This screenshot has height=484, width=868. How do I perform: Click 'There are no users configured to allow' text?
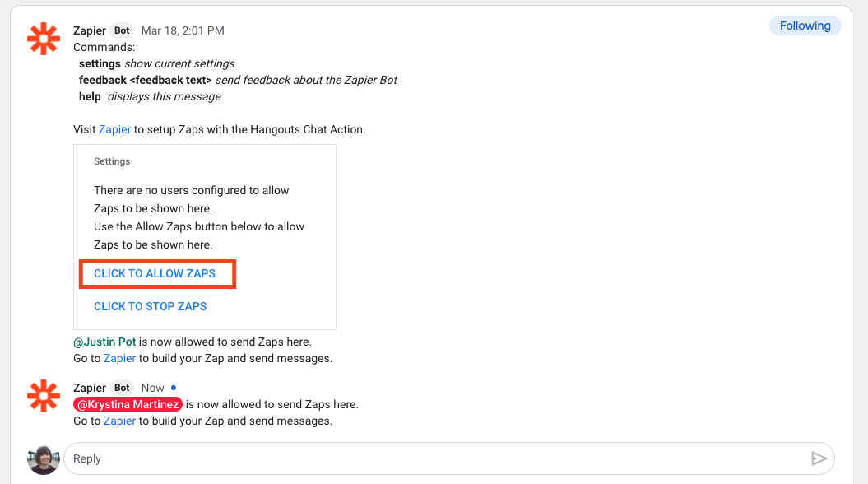pos(192,190)
